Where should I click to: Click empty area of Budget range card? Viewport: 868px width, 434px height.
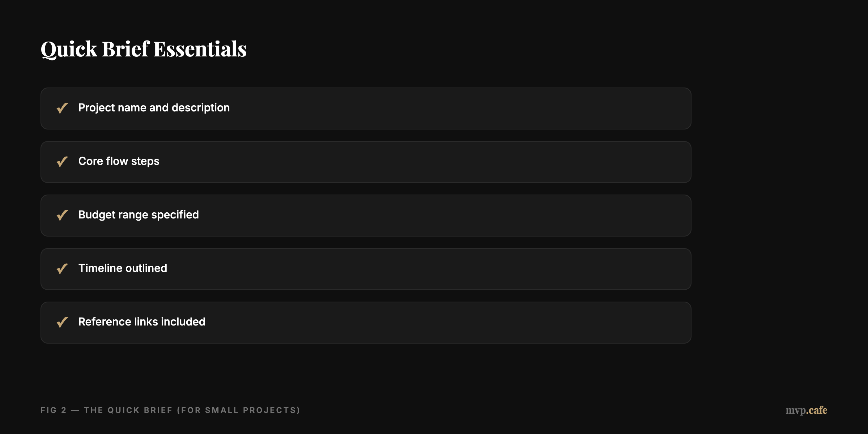pyautogui.click(x=434, y=216)
